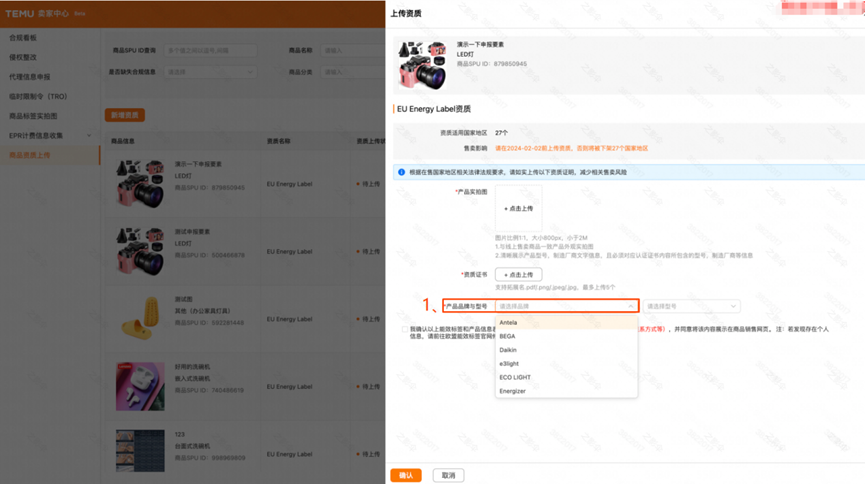Click product name 测试申报要素 in the list

click(x=193, y=232)
